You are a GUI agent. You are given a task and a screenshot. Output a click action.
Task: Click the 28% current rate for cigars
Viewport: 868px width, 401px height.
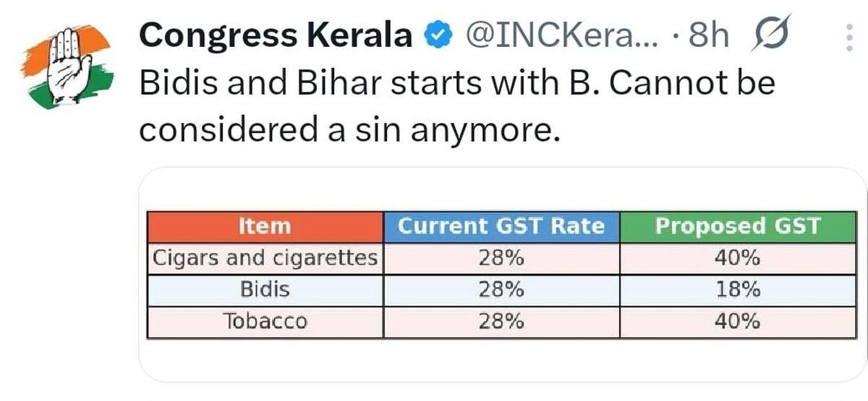click(501, 258)
